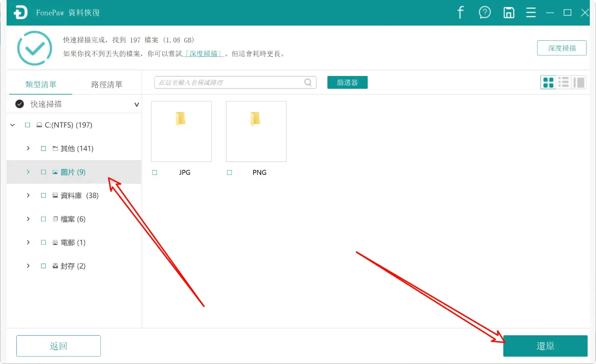596x364 pixels.
Task: Click the save session disk icon
Action: pos(509,12)
